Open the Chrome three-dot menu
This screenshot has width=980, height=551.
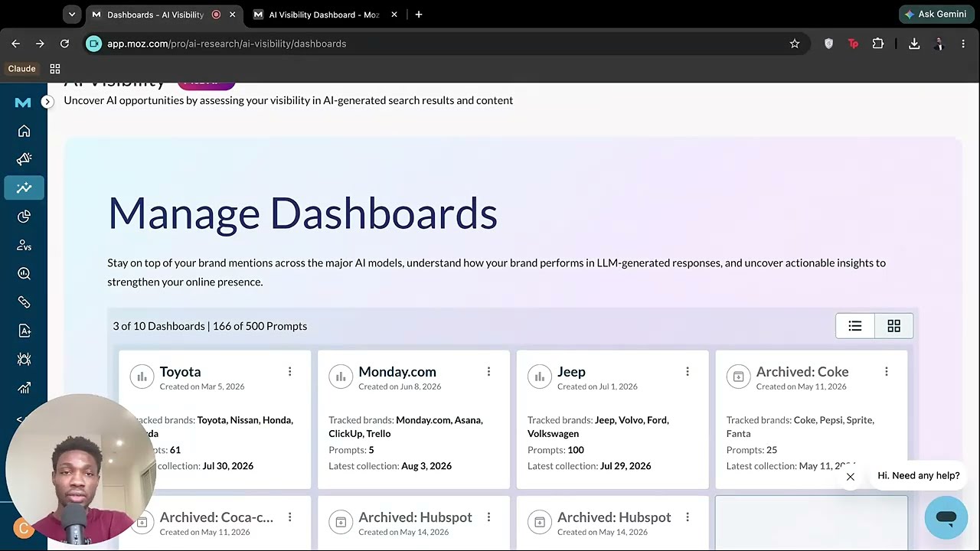(x=963, y=44)
